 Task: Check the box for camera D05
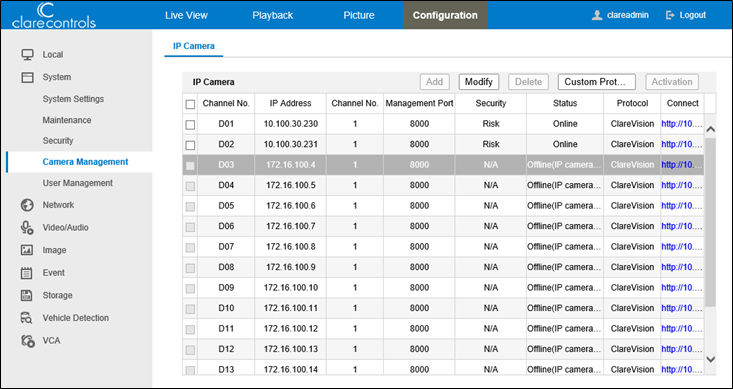pyautogui.click(x=190, y=207)
